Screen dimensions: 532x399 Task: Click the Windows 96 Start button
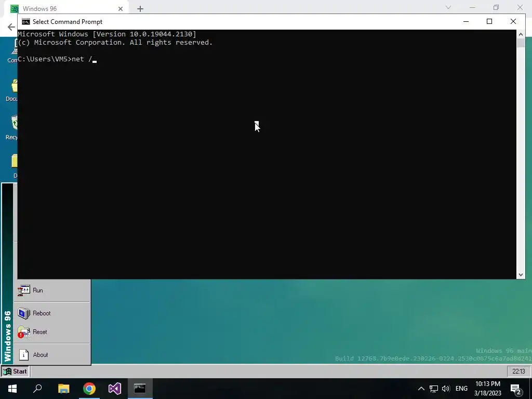click(15, 371)
